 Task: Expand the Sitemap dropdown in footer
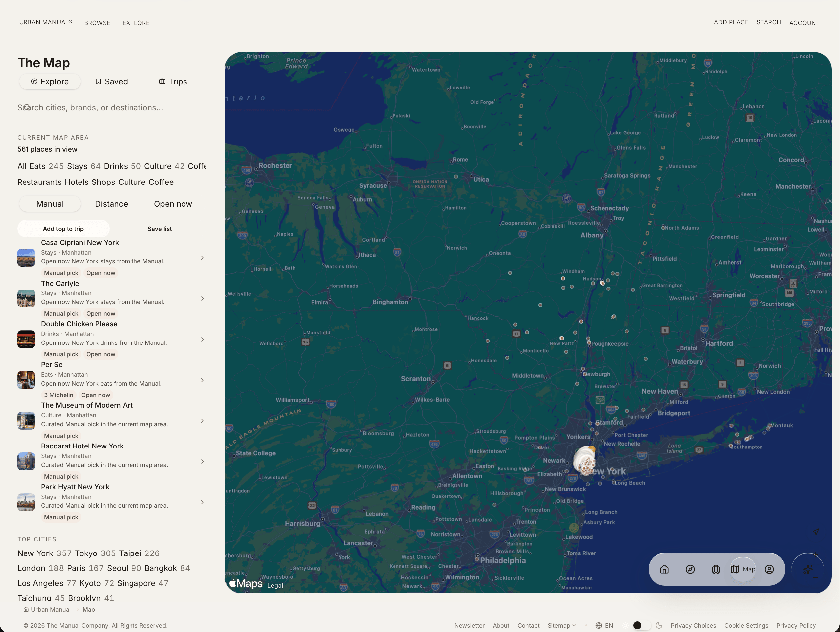(x=562, y=626)
